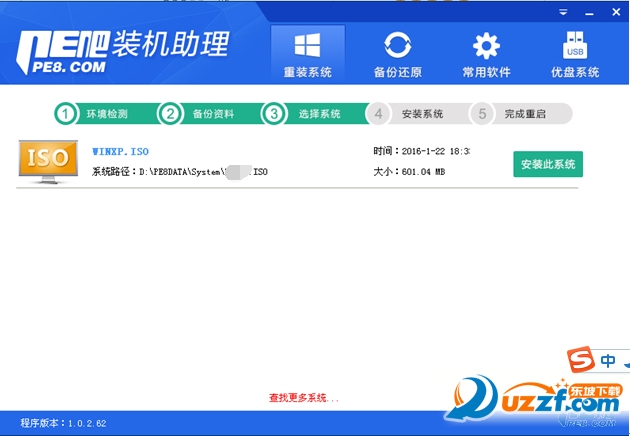
Task: Open the 重装系统 tab
Action: tap(308, 54)
